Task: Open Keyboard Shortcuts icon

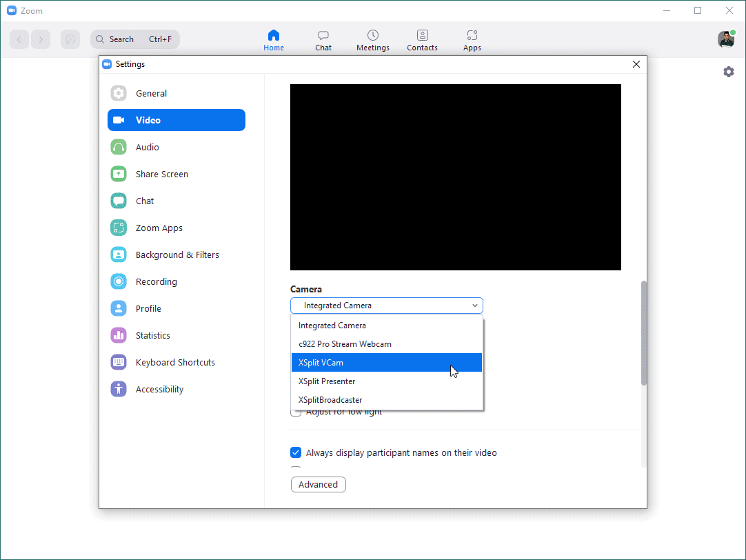Action: (119, 362)
